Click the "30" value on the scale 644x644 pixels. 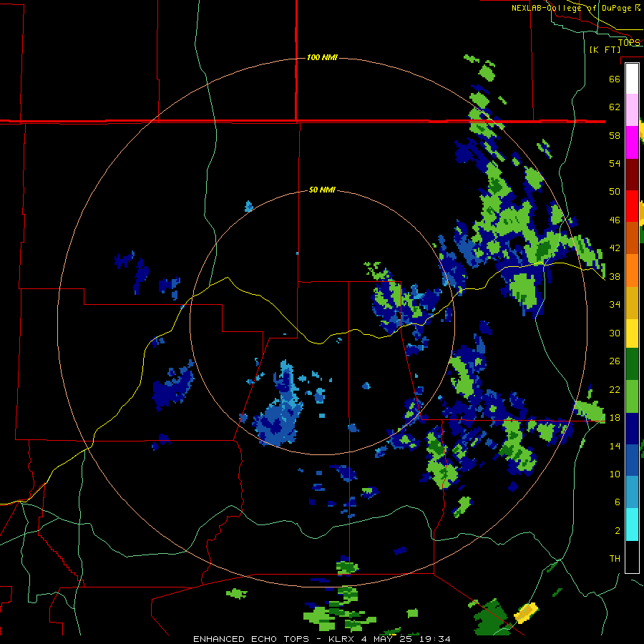click(x=615, y=333)
